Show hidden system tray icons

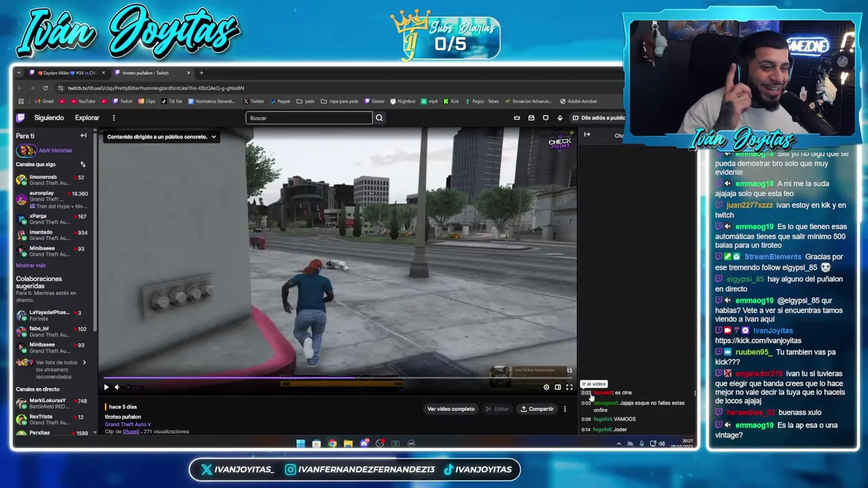(x=618, y=444)
